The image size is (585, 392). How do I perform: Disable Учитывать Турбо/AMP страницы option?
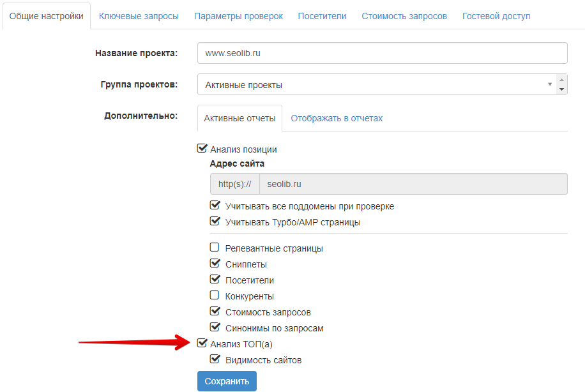215,222
